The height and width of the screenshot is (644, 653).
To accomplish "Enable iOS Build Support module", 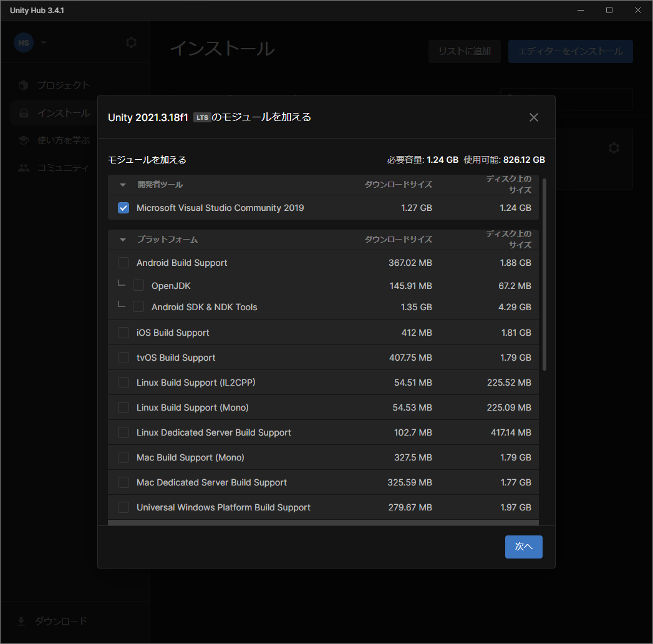I will pyautogui.click(x=123, y=333).
